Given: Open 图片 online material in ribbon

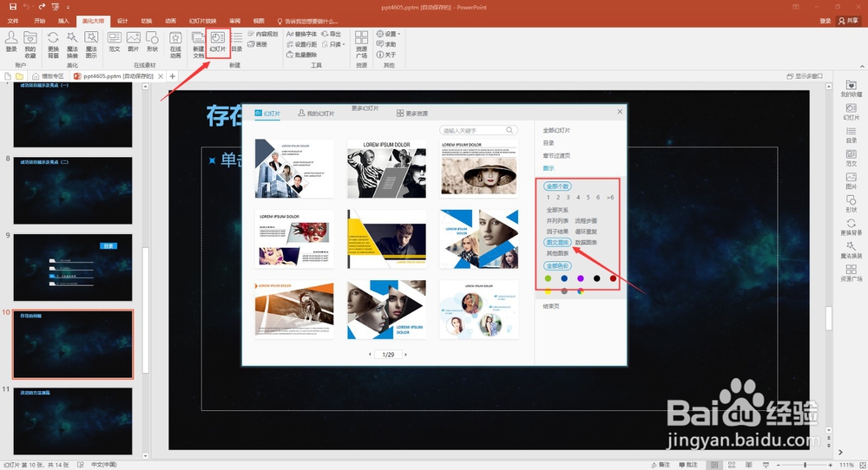Looking at the screenshot, I should [134, 42].
